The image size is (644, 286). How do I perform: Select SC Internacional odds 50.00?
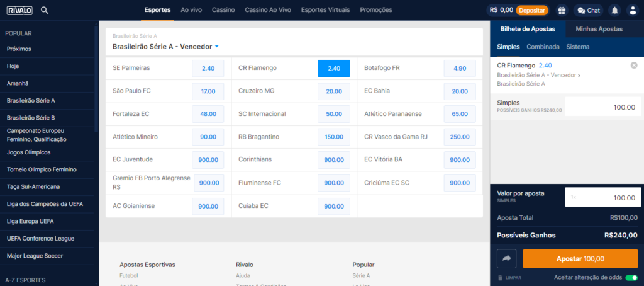334,114
